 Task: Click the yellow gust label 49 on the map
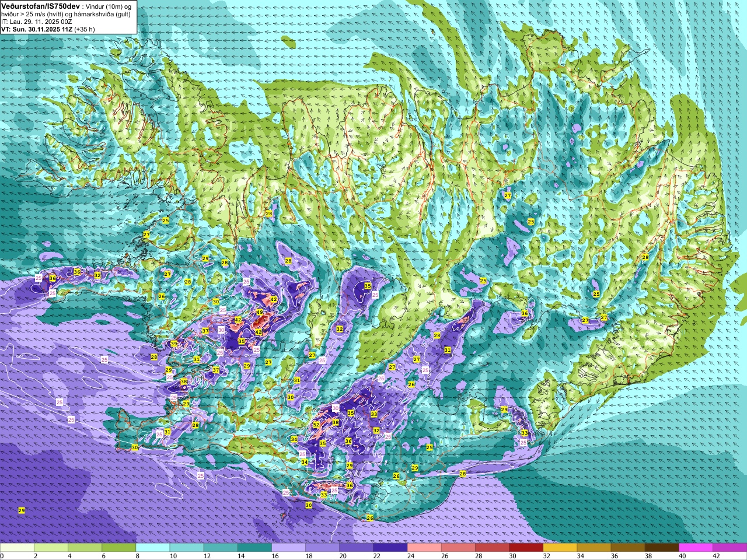pyautogui.click(x=260, y=313)
